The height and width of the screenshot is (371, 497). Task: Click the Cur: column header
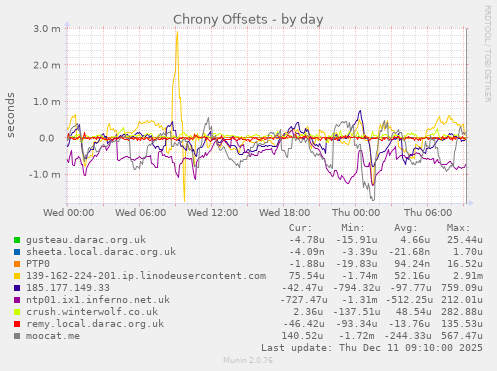tap(300, 228)
